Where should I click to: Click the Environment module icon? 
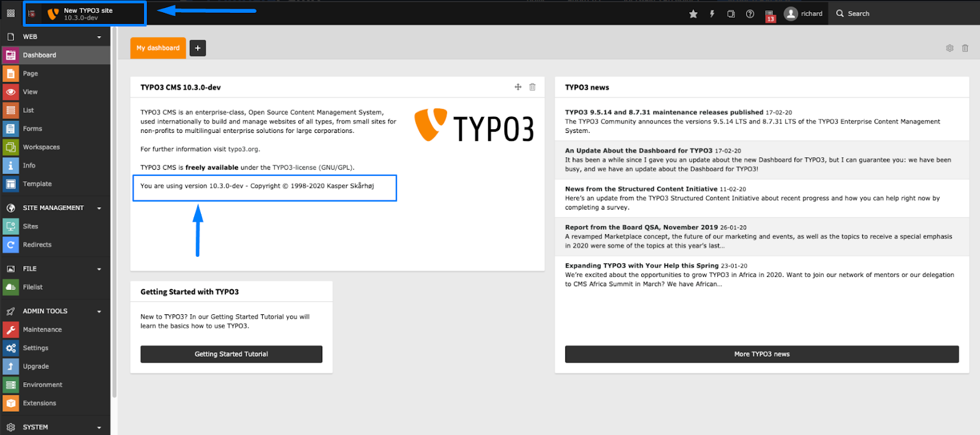point(10,385)
